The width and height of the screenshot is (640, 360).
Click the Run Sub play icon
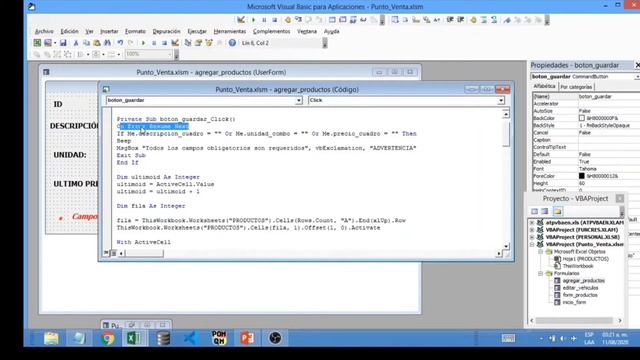click(143, 43)
